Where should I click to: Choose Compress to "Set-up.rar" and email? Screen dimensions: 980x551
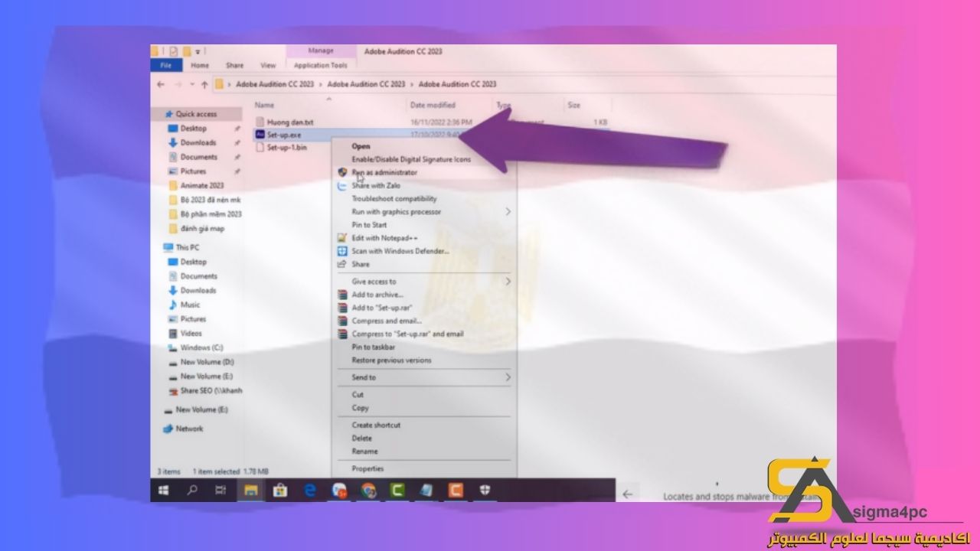(407, 334)
